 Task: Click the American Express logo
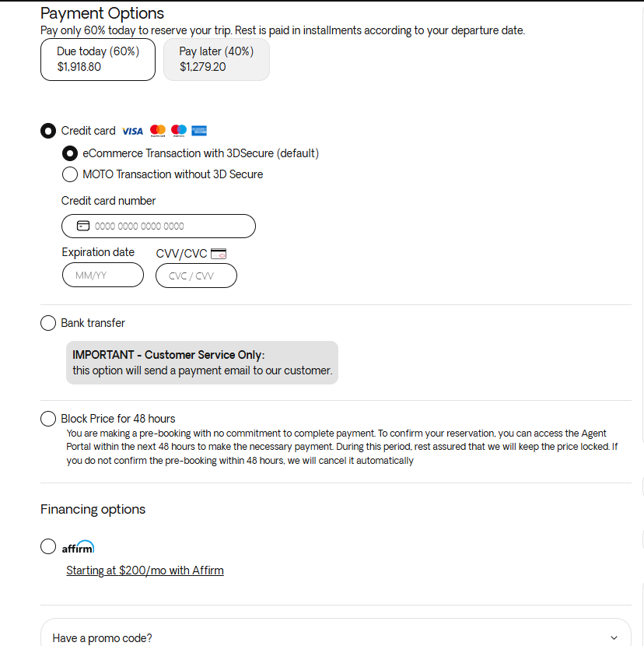click(199, 131)
